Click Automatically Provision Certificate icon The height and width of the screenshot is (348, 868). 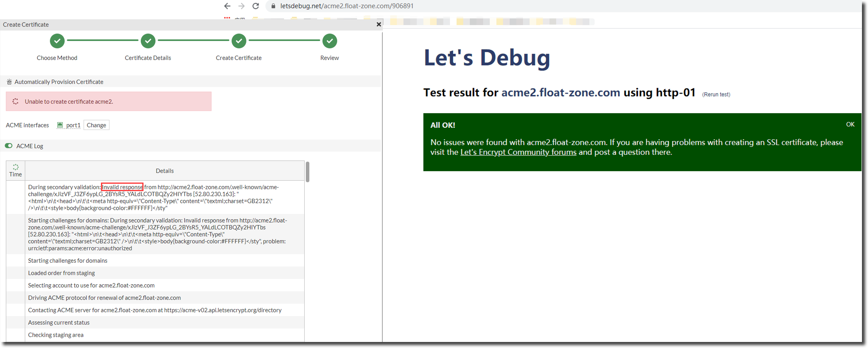[x=9, y=82]
